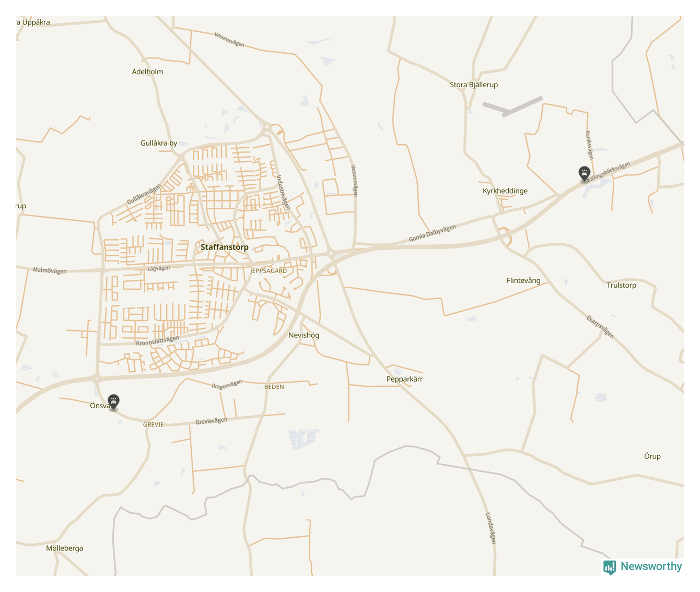
Task: Select the Trulstorp label on map
Action: 621,286
